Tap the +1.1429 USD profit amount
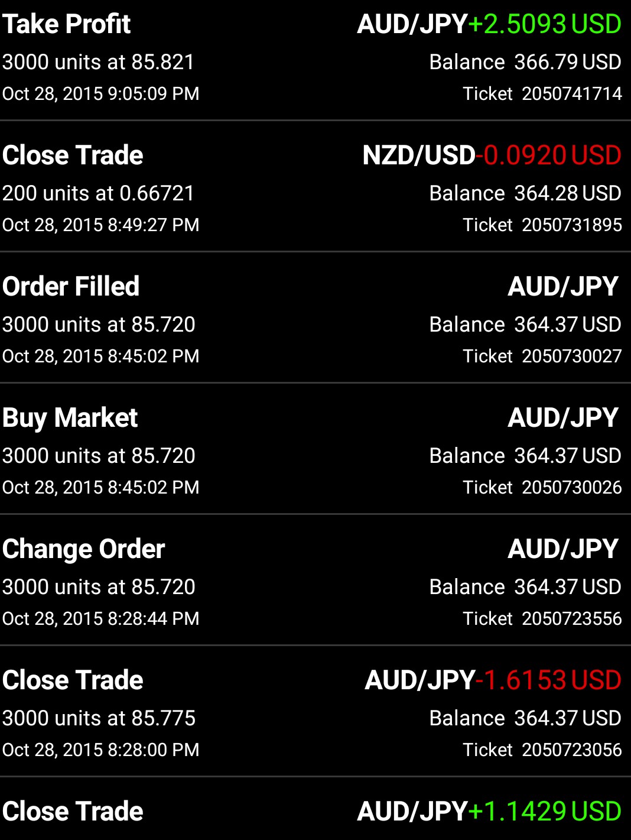The width and height of the screenshot is (631, 840). click(x=544, y=812)
